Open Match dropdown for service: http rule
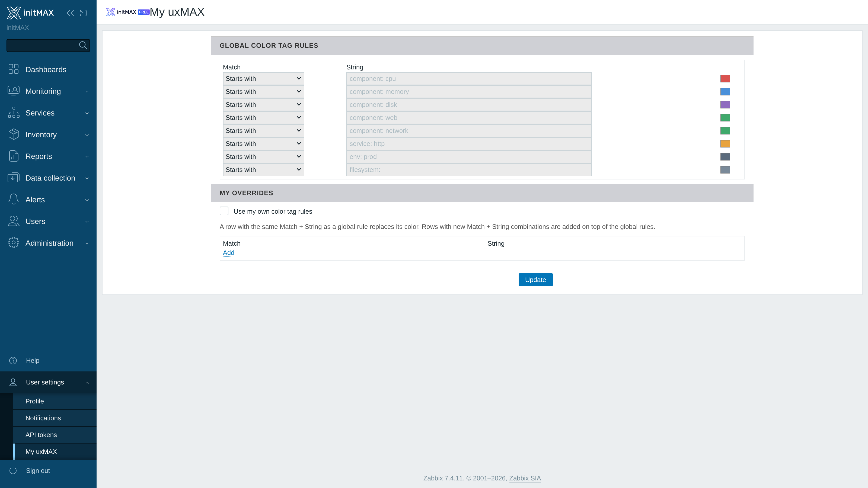The width and height of the screenshot is (868, 488). [263, 144]
